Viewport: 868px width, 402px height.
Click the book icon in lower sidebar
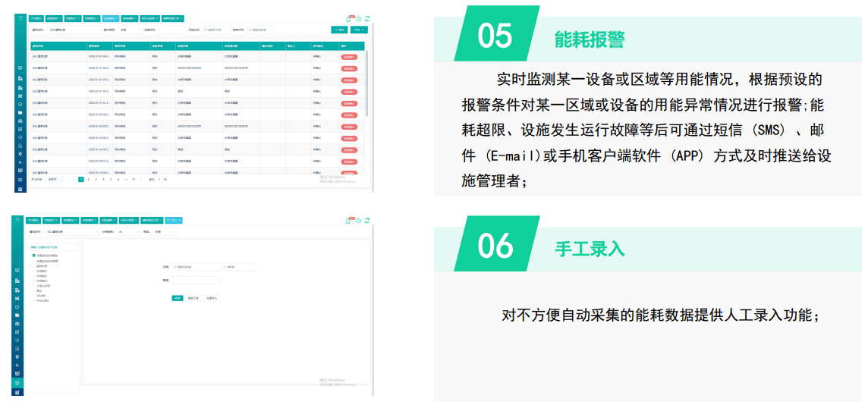[20, 374]
